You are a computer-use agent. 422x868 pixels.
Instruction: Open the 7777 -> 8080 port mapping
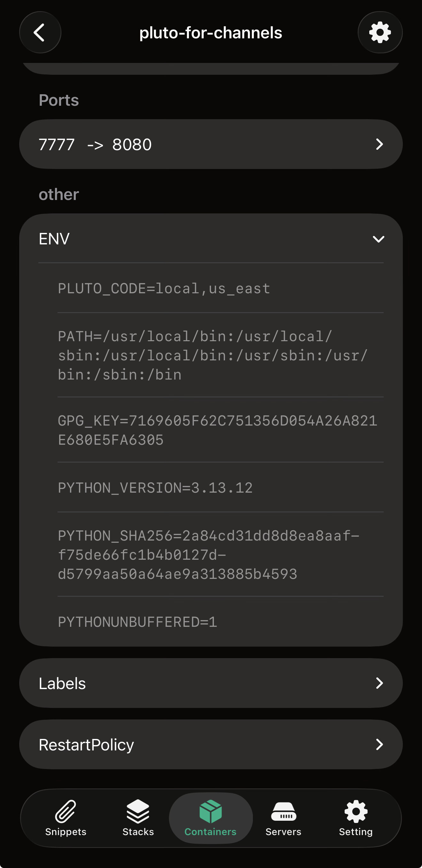point(211,144)
